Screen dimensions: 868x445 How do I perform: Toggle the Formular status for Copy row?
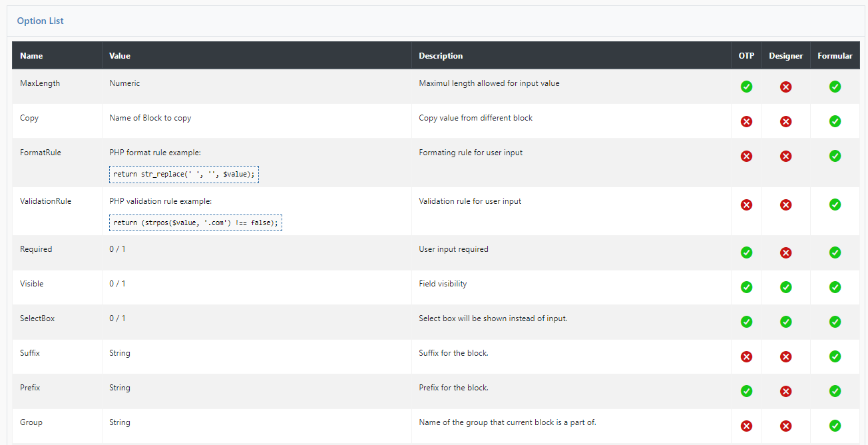coord(835,121)
